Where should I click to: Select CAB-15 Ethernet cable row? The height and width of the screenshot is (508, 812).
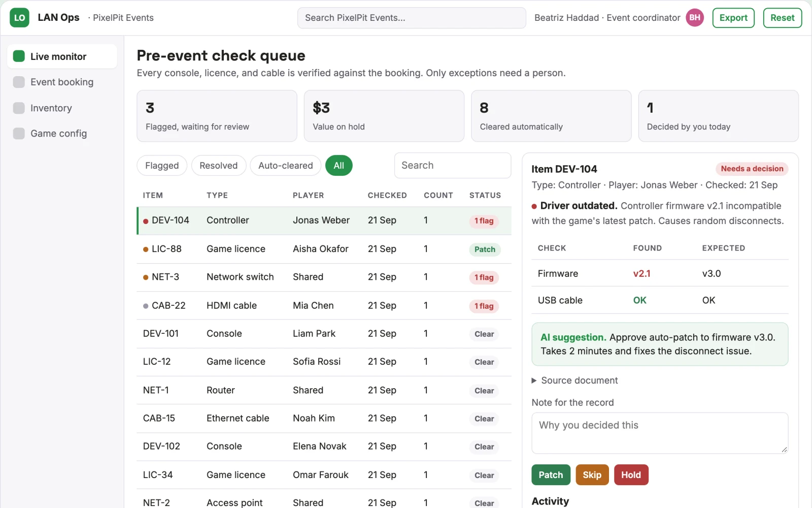(x=324, y=419)
